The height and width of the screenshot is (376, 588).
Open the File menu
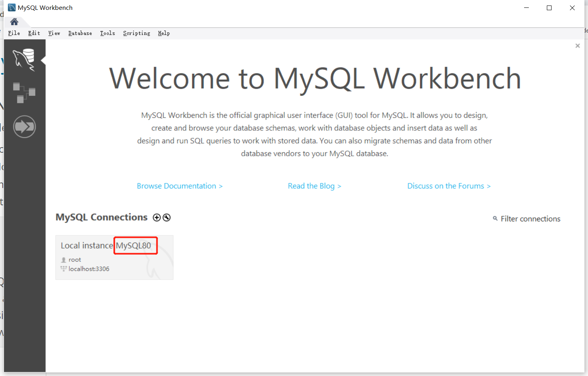pos(14,33)
